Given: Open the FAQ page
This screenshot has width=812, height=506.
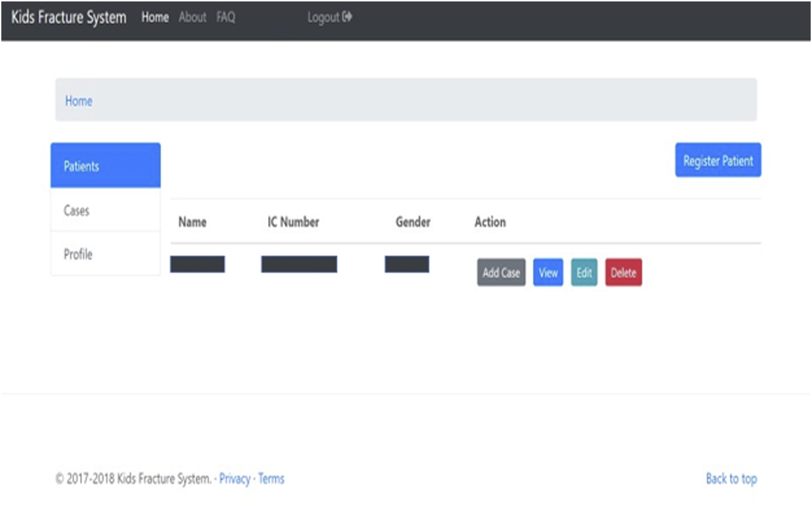Looking at the screenshot, I should click(x=226, y=17).
